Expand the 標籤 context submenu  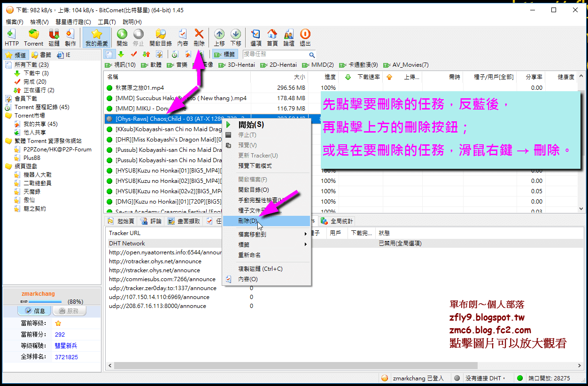[x=266, y=244]
